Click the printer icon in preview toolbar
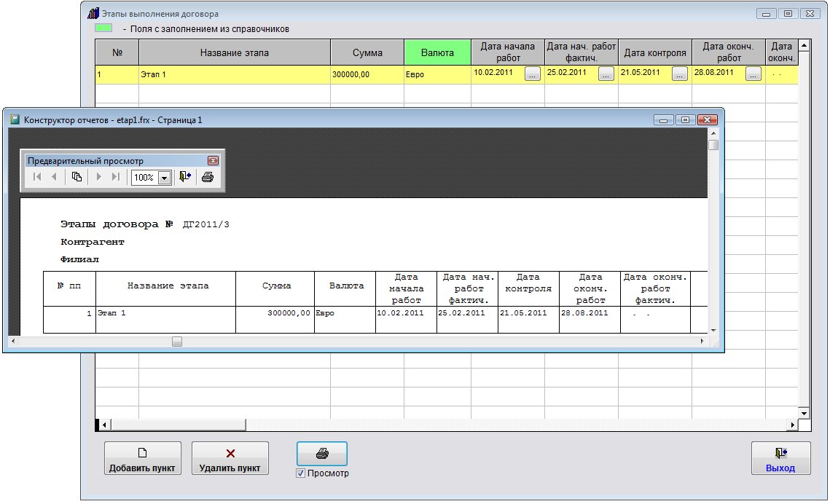 [208, 177]
